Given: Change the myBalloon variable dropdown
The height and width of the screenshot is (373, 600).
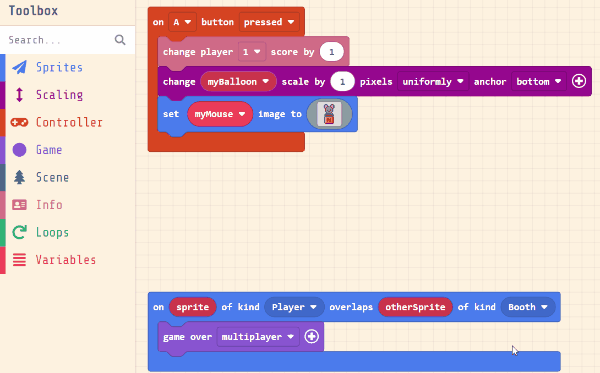Looking at the screenshot, I should coord(238,81).
